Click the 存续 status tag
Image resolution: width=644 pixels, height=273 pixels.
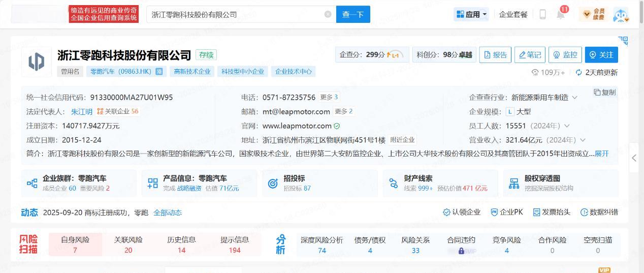click(206, 55)
